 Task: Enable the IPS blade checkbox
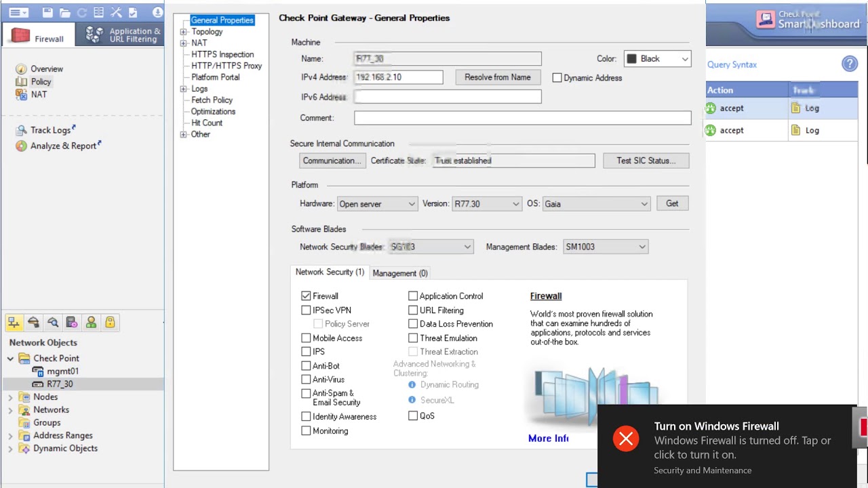pos(306,352)
